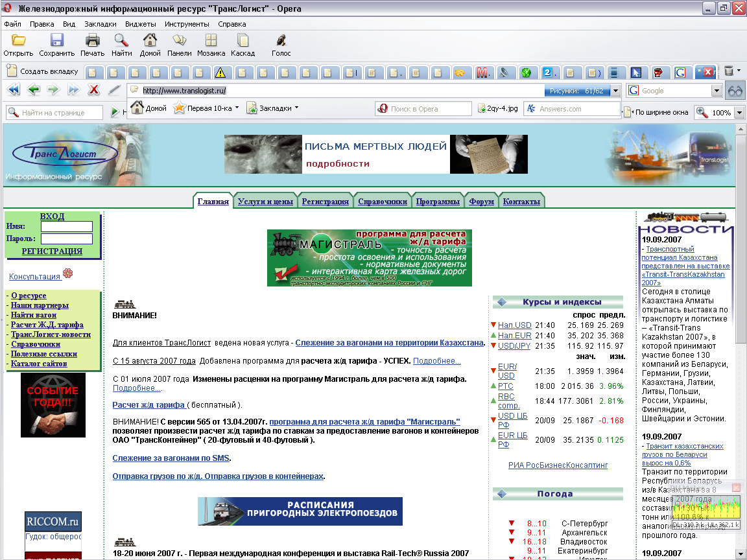Click the Пароль password field
Viewport: 747px width, 560px height.
tap(67, 239)
